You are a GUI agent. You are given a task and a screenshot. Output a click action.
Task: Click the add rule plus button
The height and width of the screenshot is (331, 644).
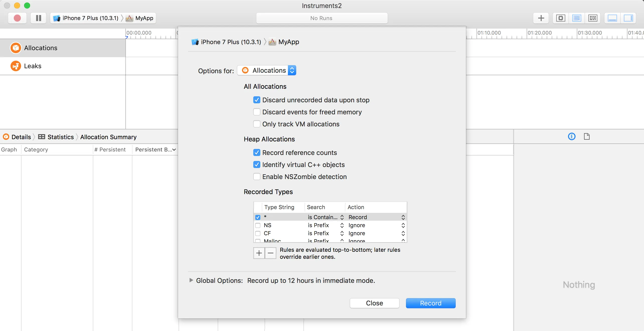coord(259,253)
